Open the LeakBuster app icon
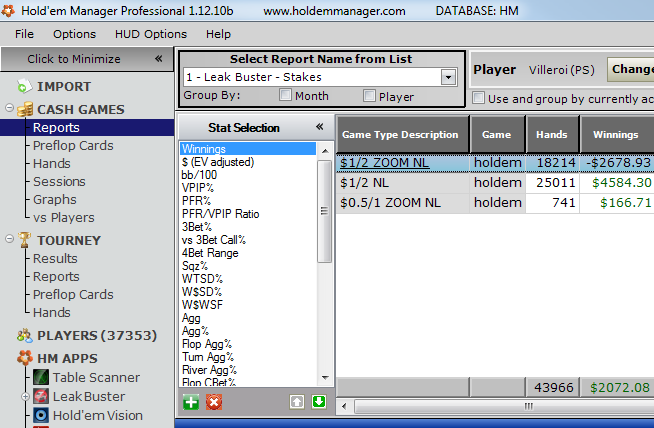 pos(41,396)
